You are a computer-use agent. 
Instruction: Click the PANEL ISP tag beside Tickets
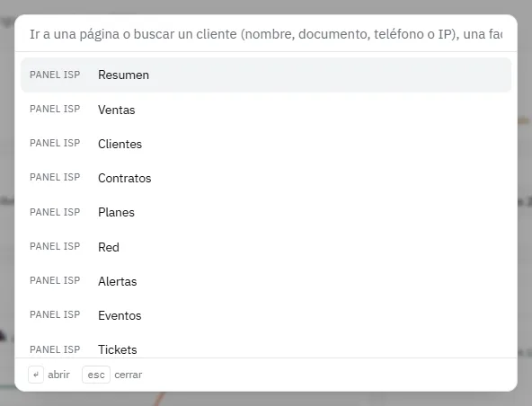pyautogui.click(x=55, y=349)
